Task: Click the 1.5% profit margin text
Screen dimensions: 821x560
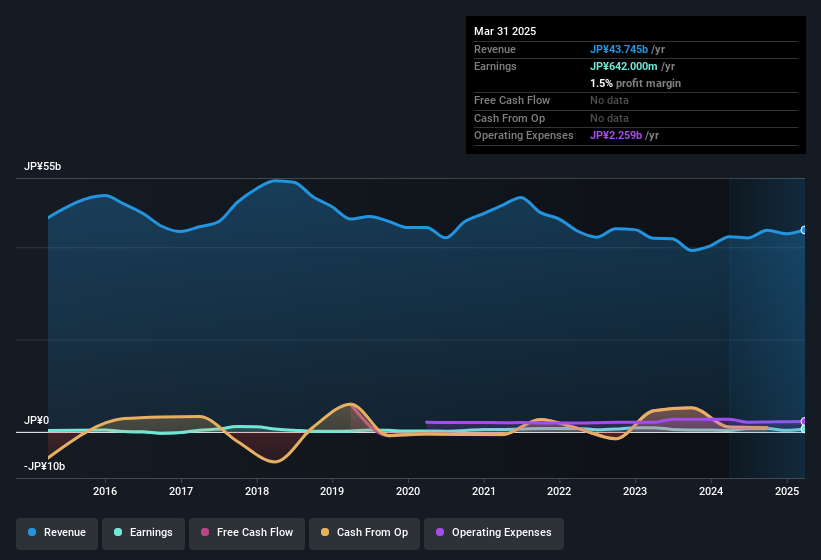Action: [x=636, y=83]
